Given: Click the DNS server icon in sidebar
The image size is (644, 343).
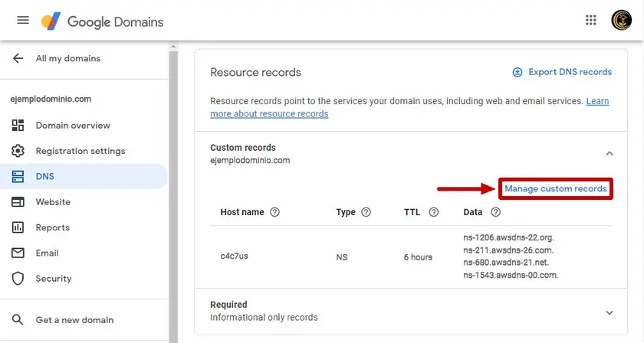Looking at the screenshot, I should click(x=18, y=176).
